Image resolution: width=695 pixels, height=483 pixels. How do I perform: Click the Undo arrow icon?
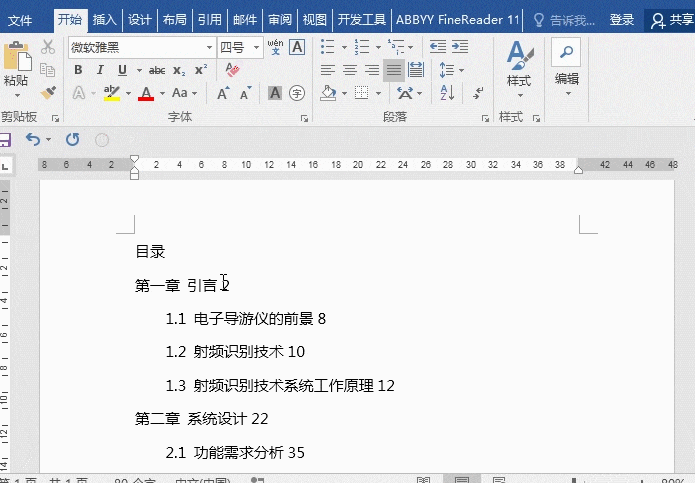click(x=33, y=140)
